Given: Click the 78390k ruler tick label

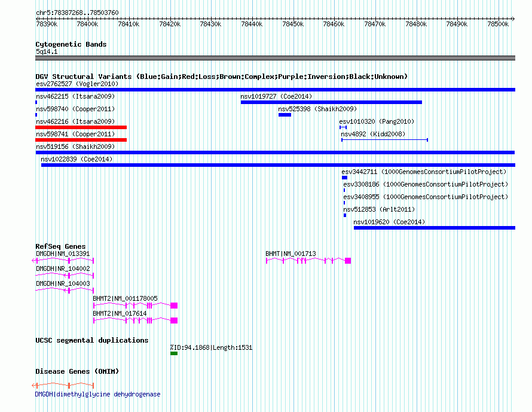Looking at the screenshot, I should (47, 24).
